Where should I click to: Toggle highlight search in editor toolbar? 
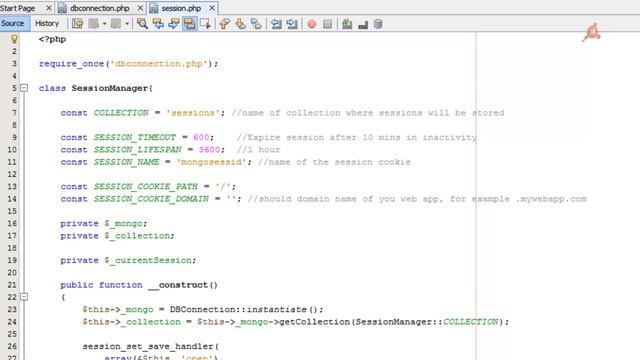pyautogui.click(x=189, y=24)
